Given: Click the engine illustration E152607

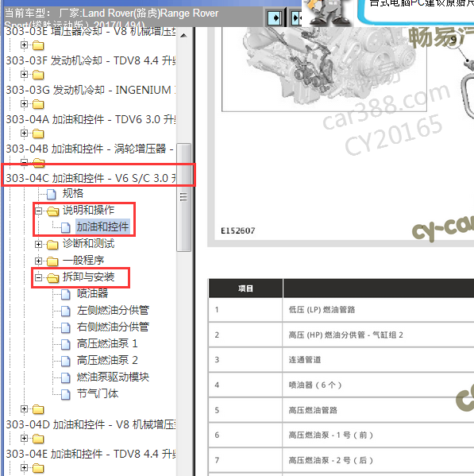Looking at the screenshot, I should click(x=324, y=69).
